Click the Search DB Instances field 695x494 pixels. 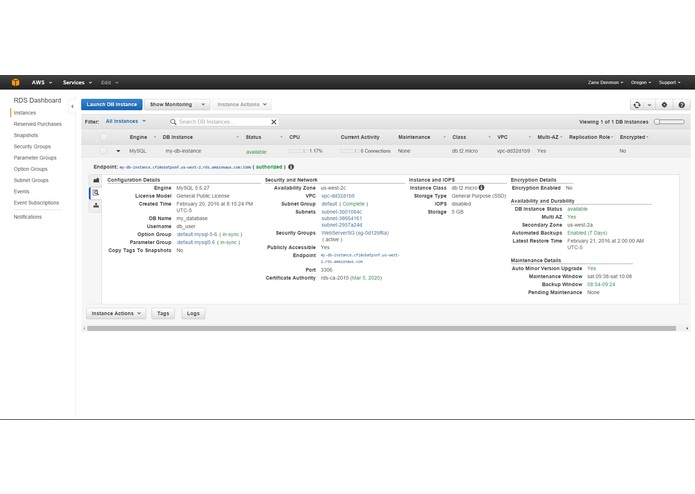[224, 122]
